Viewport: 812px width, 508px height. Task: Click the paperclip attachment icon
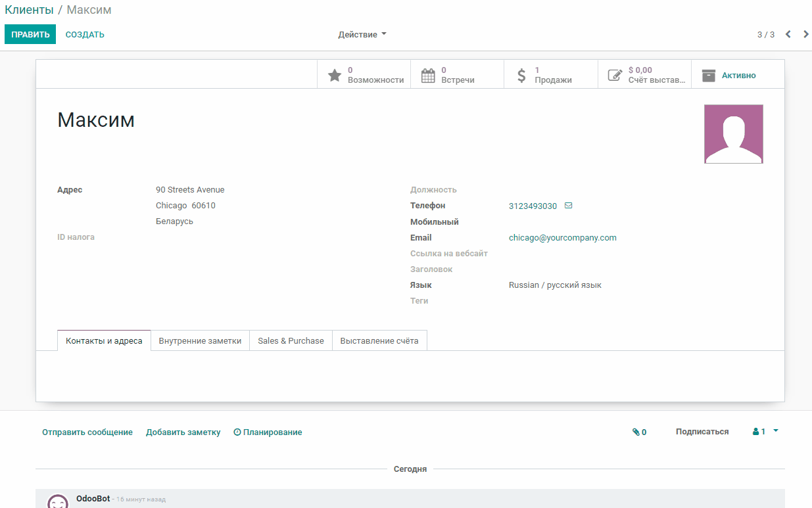click(635, 432)
